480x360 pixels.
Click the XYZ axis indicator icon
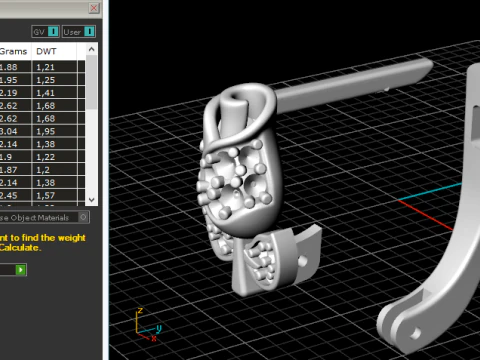(148, 325)
